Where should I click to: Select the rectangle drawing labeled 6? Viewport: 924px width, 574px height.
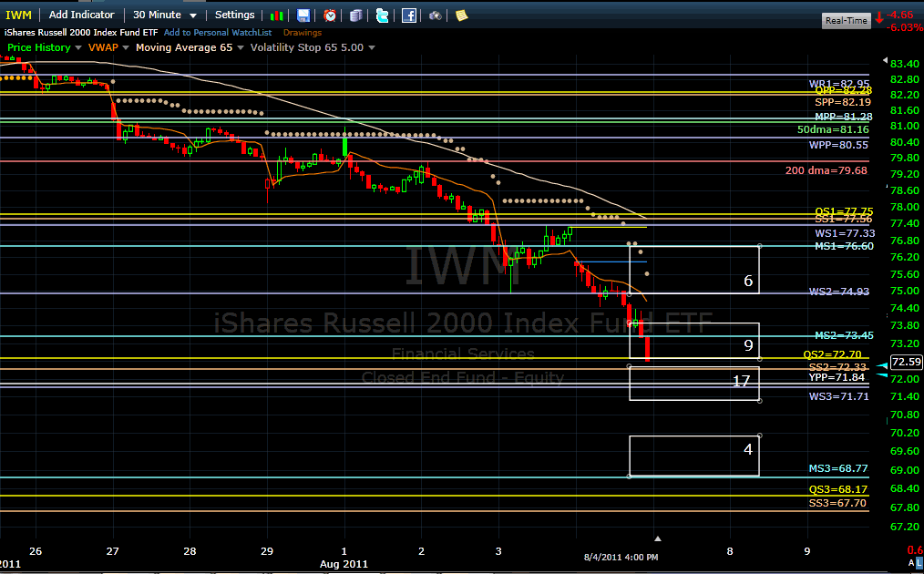pyautogui.click(x=694, y=270)
